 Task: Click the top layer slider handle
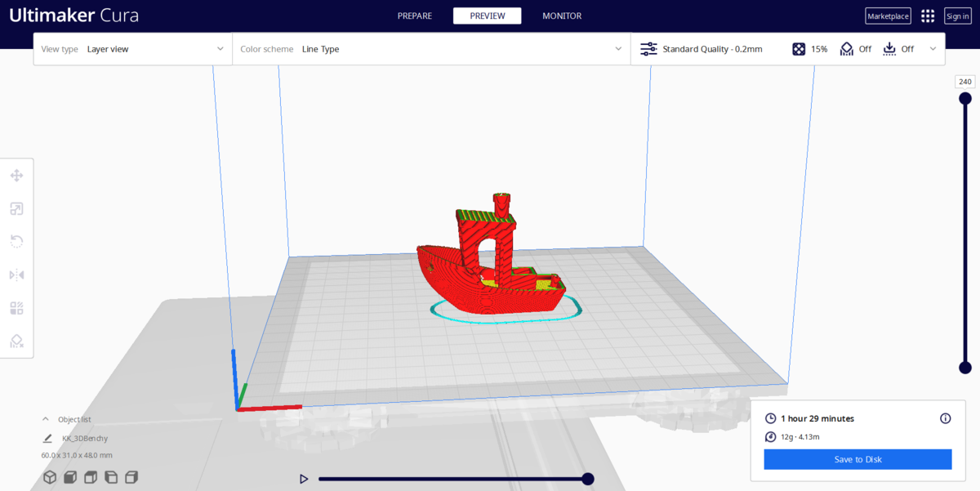coord(964,99)
